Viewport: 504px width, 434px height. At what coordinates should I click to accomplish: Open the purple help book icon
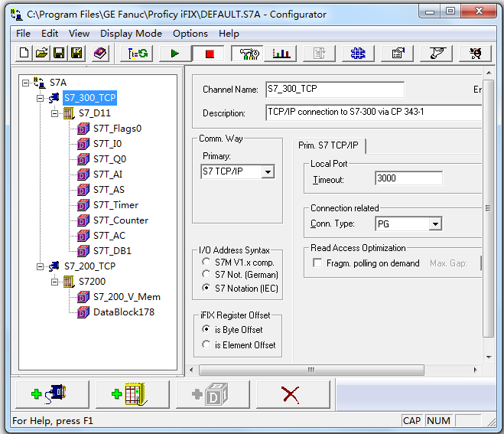point(100,53)
